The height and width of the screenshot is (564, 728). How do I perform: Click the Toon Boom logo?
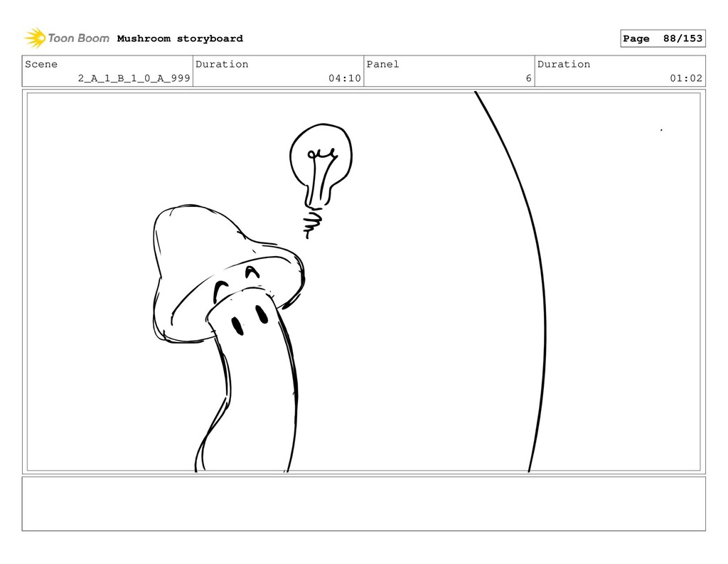pos(67,38)
